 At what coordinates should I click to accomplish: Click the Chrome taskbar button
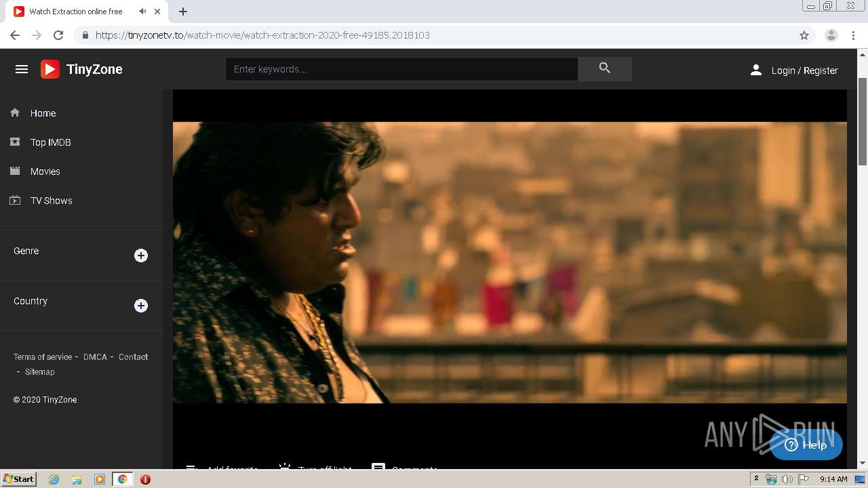[x=122, y=479]
